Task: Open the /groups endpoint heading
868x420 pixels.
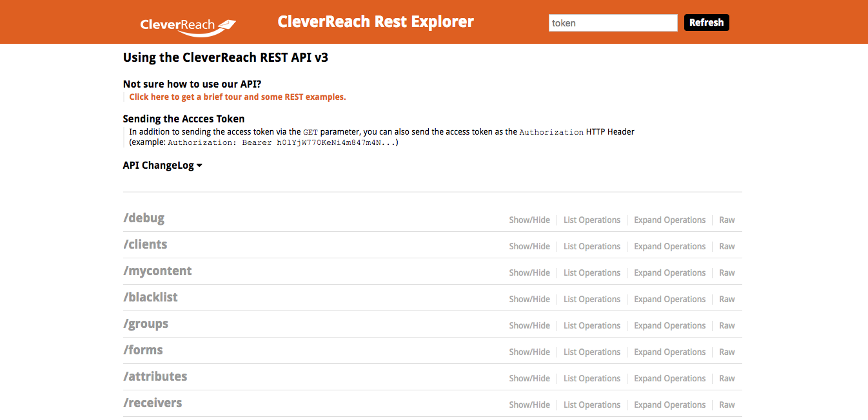Action: pyautogui.click(x=146, y=323)
